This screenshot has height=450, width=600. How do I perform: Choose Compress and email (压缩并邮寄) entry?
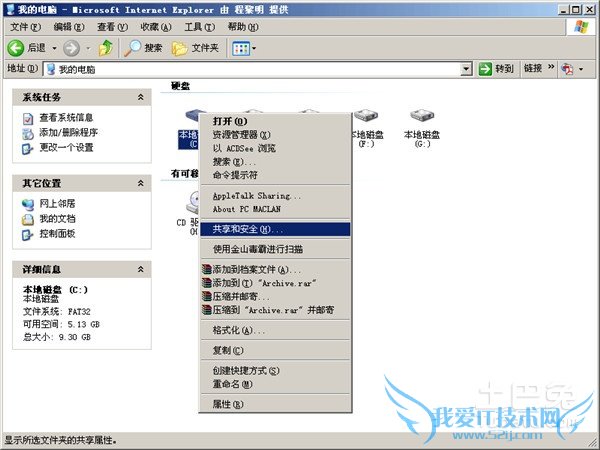coord(276,297)
